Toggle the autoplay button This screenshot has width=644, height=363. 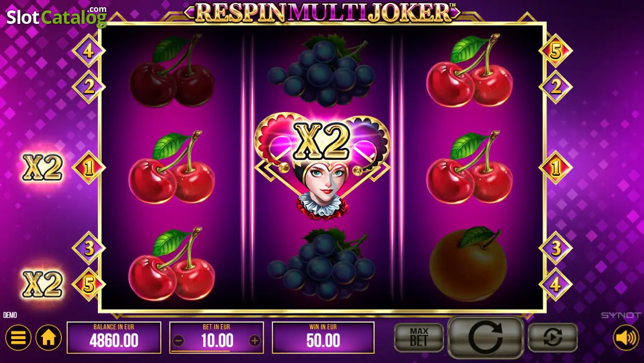(x=552, y=338)
